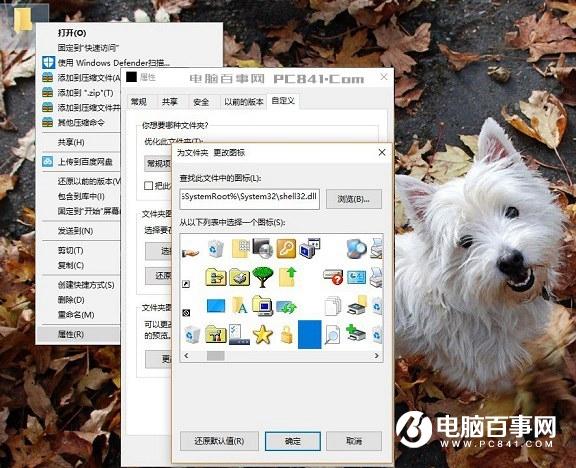Image resolution: width=576 pixels, height=468 pixels.
Task: Pick the plain blue desktop rectangle icon
Action: (x=216, y=306)
